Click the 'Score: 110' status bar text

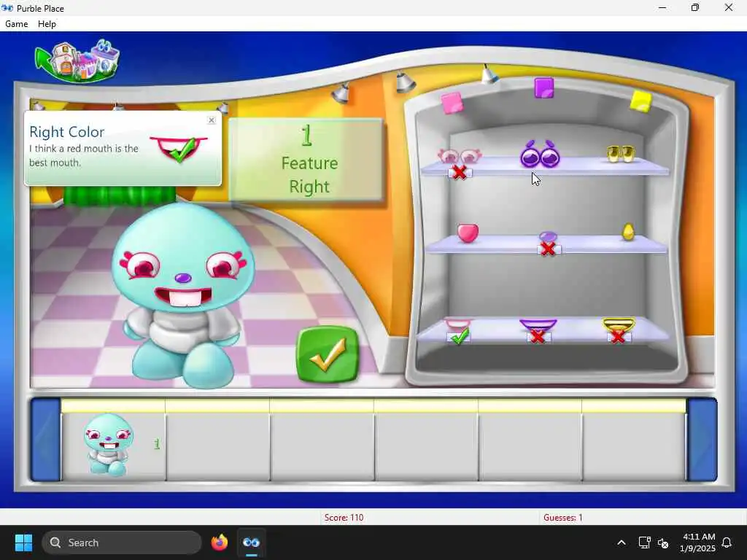[344, 517]
